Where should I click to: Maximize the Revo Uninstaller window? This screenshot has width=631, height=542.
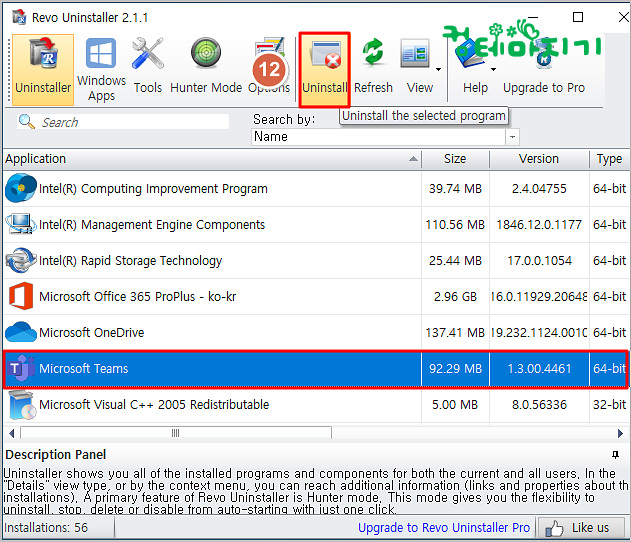[578, 17]
